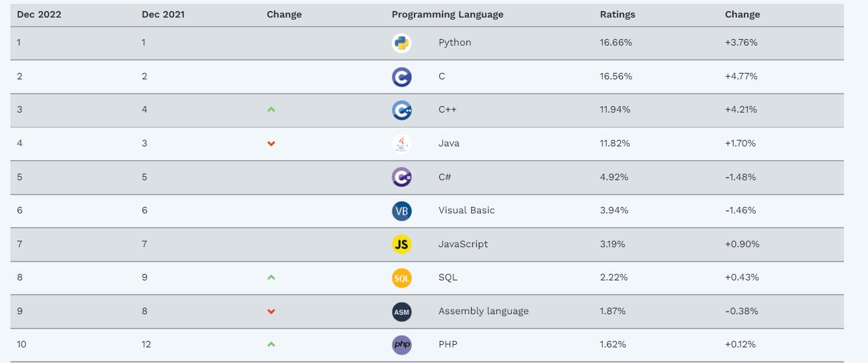Click the yellow JavaScript JS icon
Screen dimensions: 868x363
coord(402,245)
